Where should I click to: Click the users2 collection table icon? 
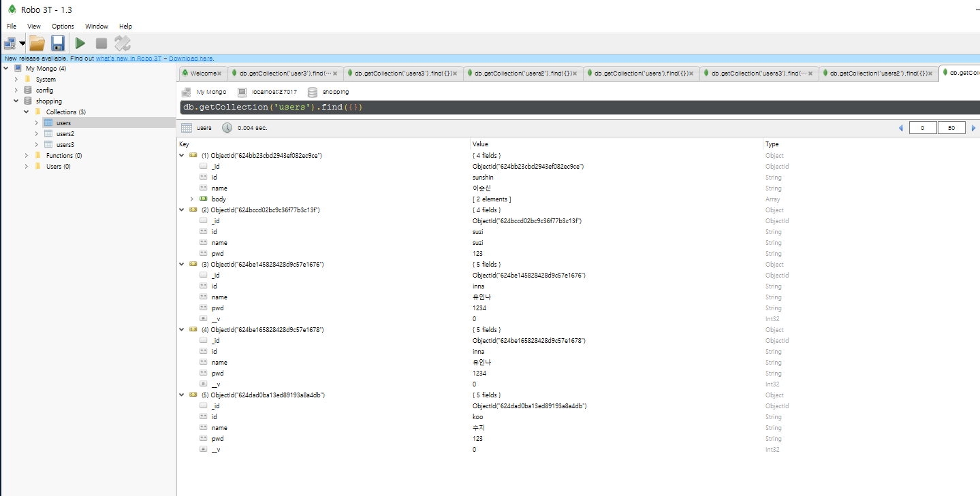[x=48, y=134]
